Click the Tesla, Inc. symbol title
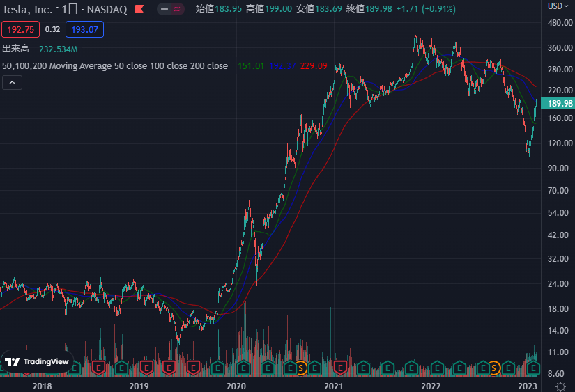This screenshot has width=575, height=392. [27, 10]
